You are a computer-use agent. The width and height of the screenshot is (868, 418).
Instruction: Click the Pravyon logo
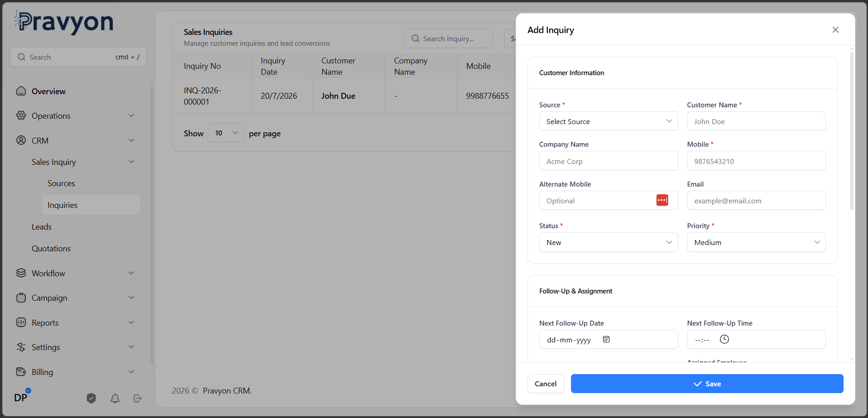point(63,22)
